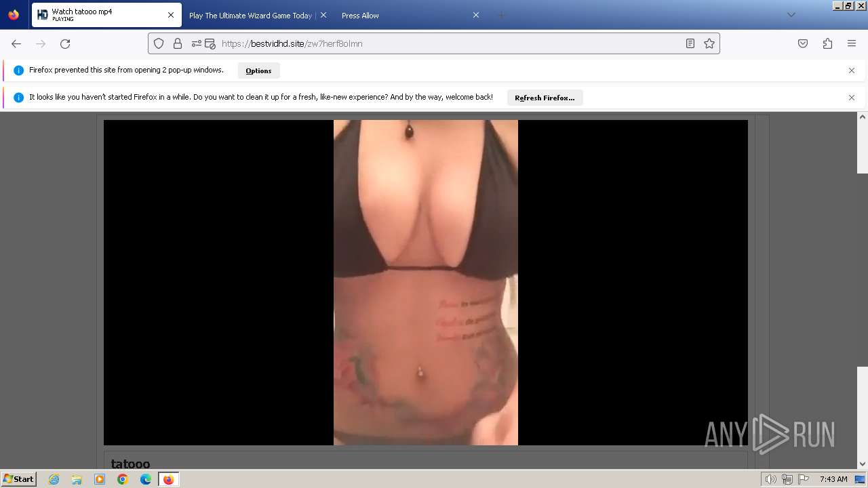Viewport: 868px width, 488px height.
Task: Select Firefox window in taskbar
Action: [x=168, y=479]
